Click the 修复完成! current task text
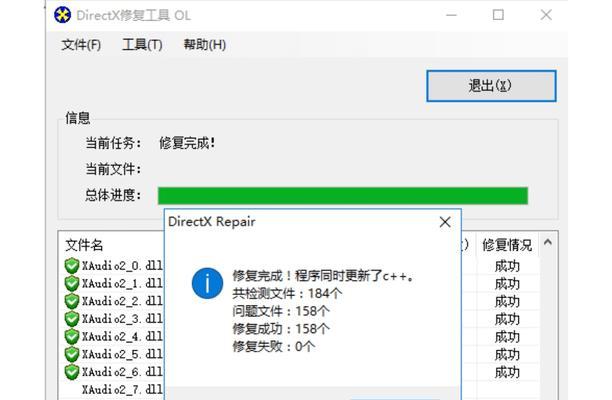 coord(187,143)
